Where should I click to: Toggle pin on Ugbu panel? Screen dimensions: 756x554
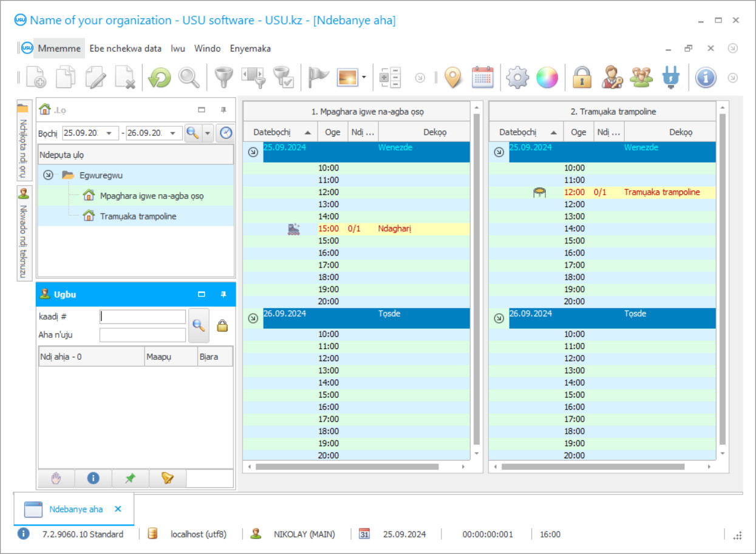223,294
